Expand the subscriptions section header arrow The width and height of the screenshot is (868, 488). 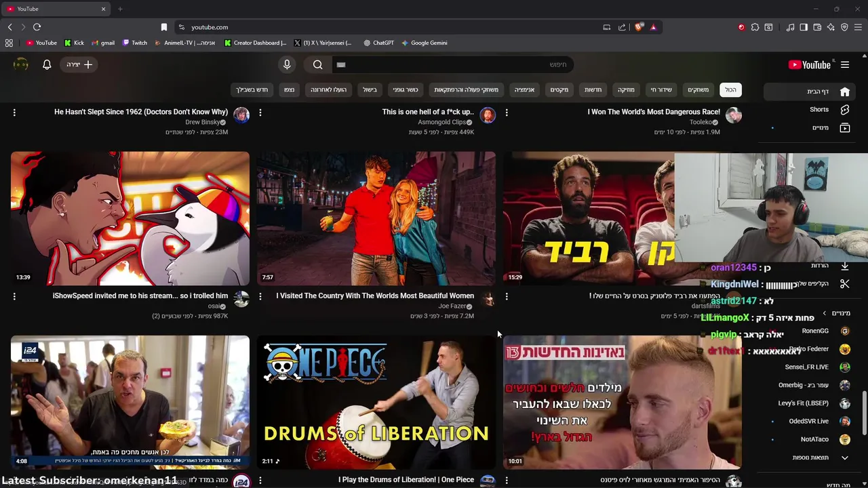coord(825,313)
